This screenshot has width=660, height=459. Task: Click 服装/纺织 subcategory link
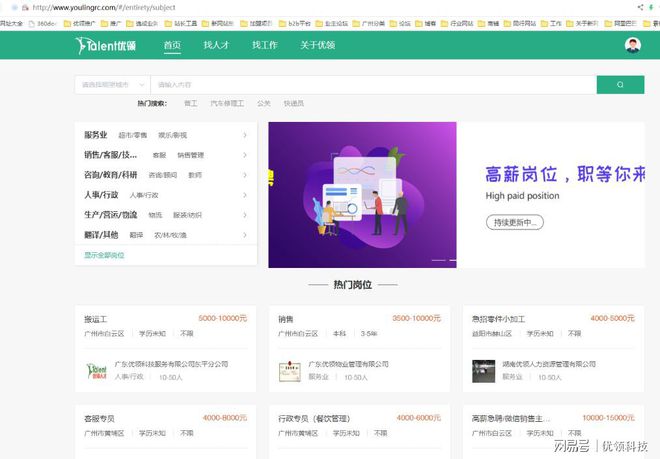click(x=188, y=215)
